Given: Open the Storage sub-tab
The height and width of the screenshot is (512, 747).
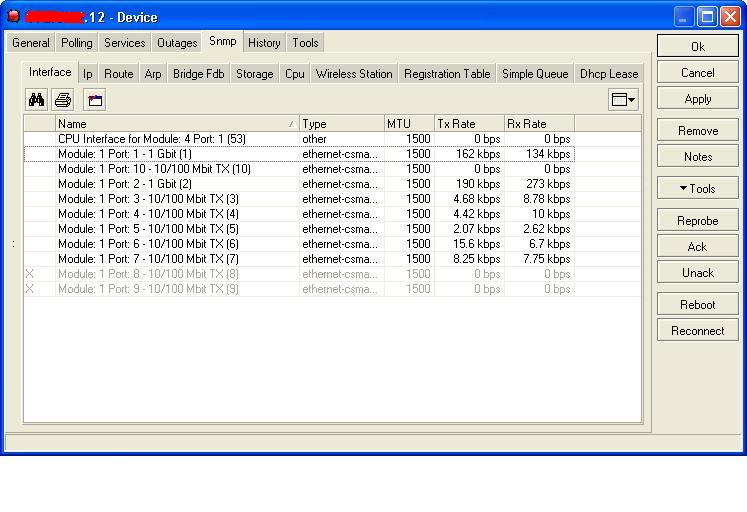Looking at the screenshot, I should point(255,74).
